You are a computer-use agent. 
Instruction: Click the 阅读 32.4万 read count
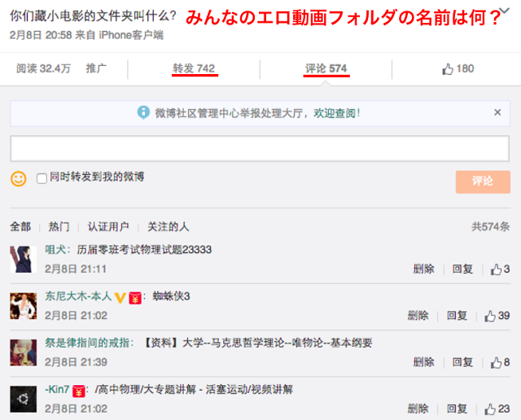click(43, 68)
